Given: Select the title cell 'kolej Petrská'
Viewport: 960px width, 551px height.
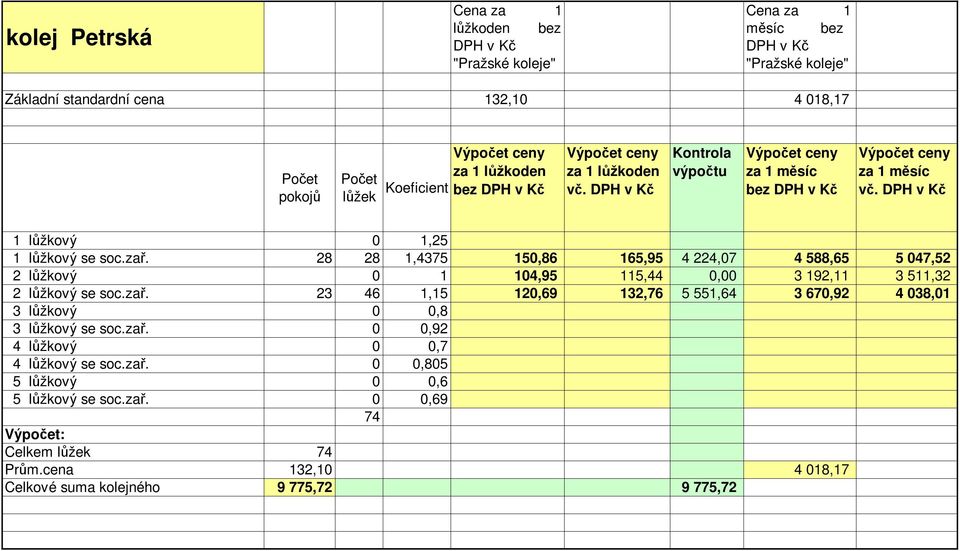Looking at the screenshot, I should coord(133,37).
